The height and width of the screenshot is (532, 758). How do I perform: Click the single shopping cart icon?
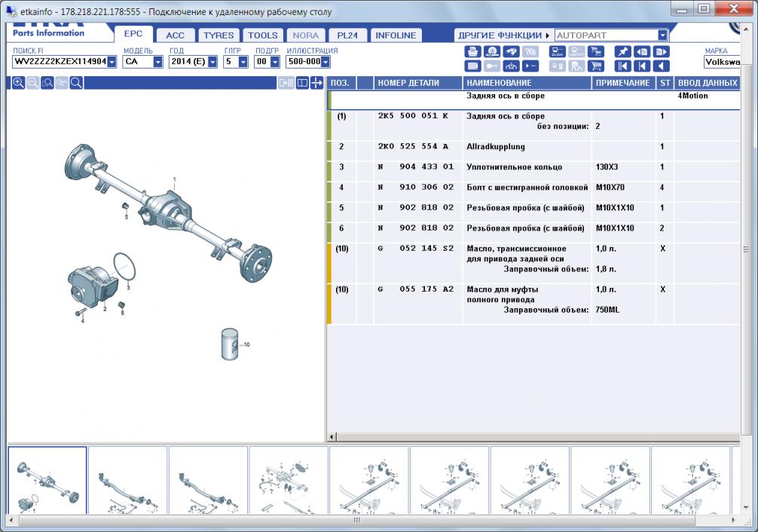(596, 66)
